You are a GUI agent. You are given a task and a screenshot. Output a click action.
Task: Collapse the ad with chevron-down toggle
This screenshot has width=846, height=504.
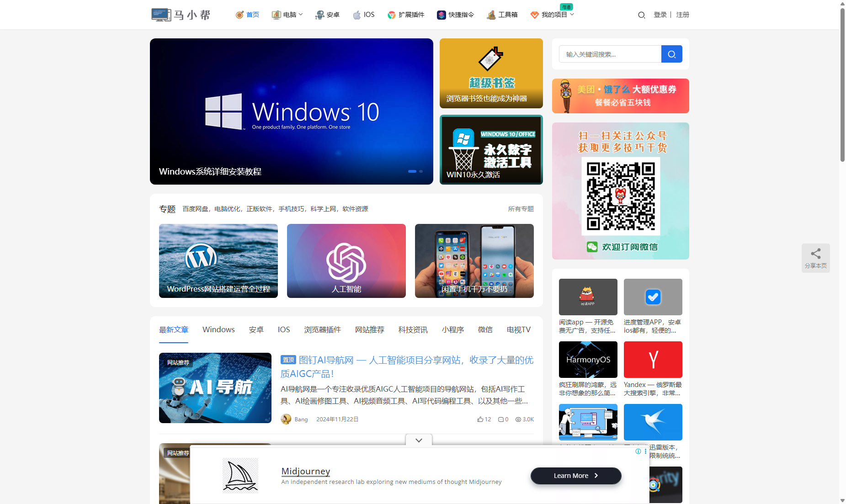click(x=419, y=440)
